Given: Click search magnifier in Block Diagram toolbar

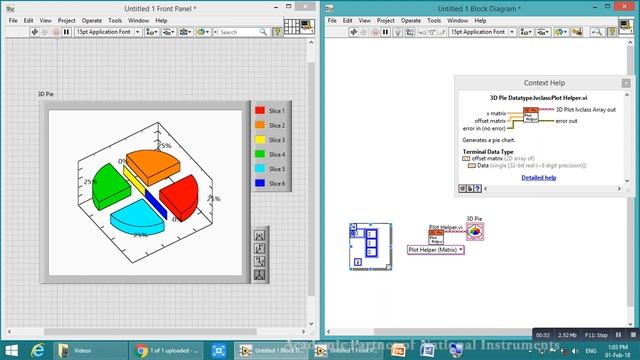Looking at the screenshot, I should 597,32.
